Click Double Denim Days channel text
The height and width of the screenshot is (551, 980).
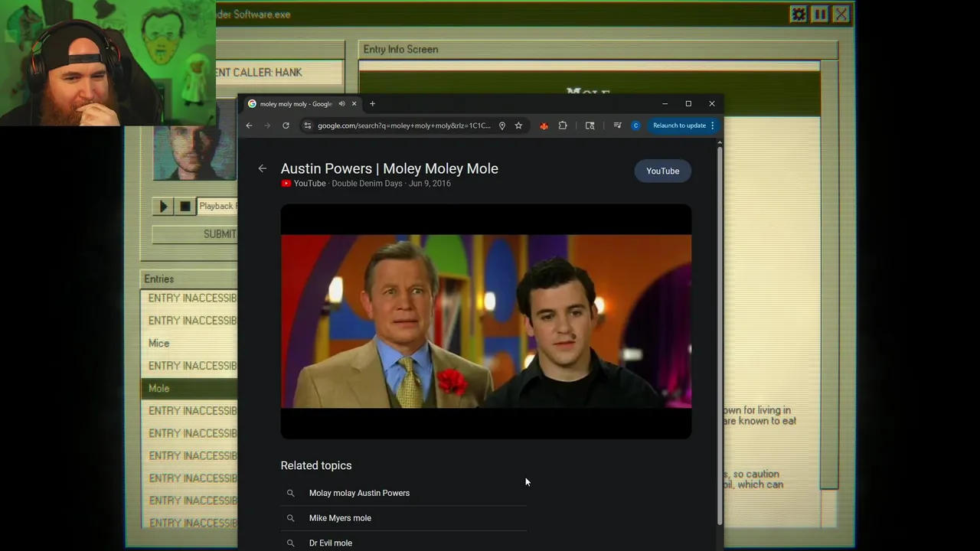point(367,184)
